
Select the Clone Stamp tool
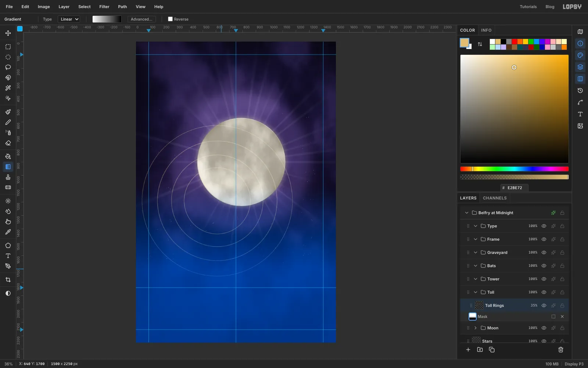point(8,177)
